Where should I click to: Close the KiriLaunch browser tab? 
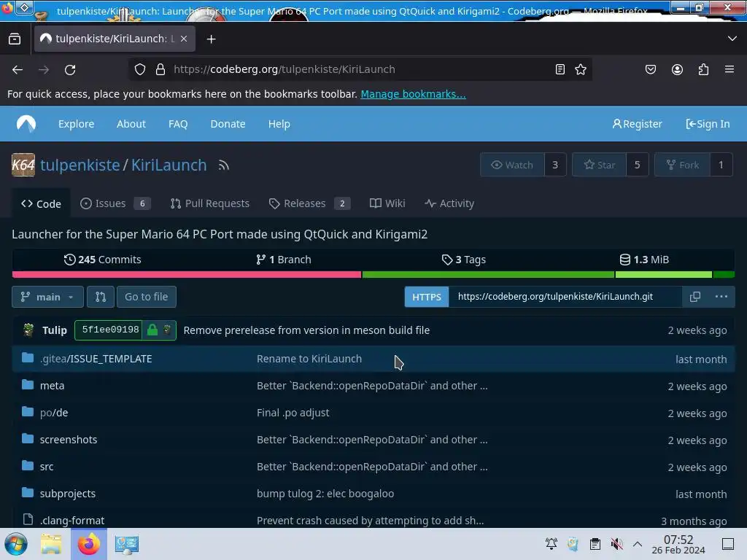click(x=184, y=39)
